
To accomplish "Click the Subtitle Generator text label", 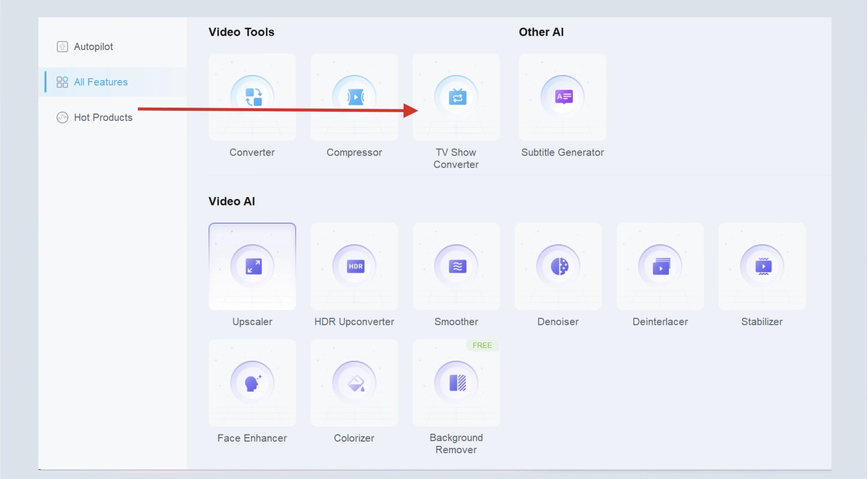I will coord(562,152).
